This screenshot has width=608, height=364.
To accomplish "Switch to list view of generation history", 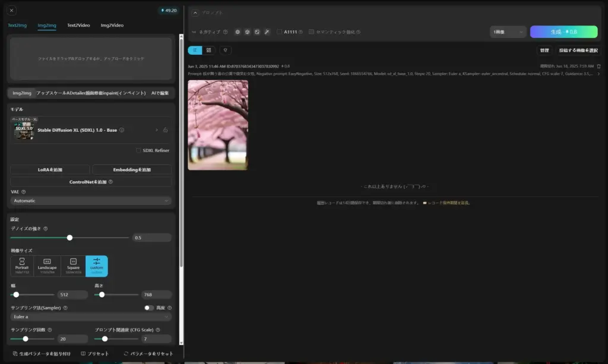I will pyautogui.click(x=195, y=50).
